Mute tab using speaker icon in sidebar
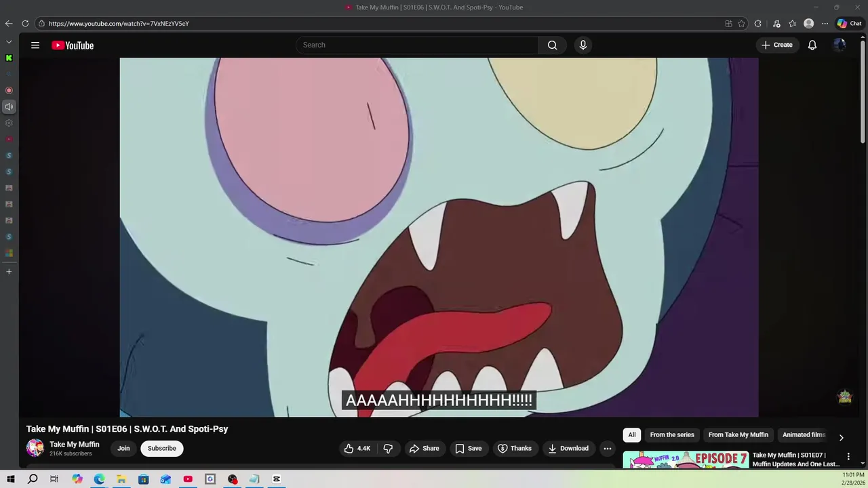Screen dimensions: 868x488 coord(9,106)
